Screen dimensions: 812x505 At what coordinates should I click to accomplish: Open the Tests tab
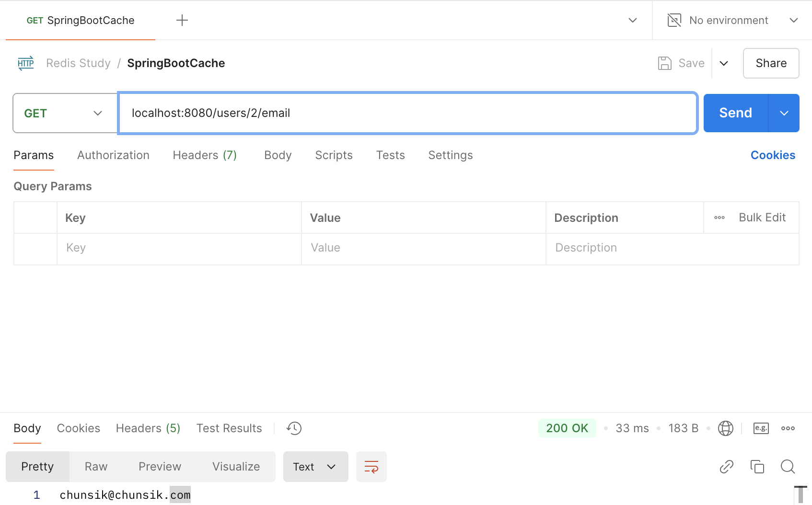click(x=390, y=155)
